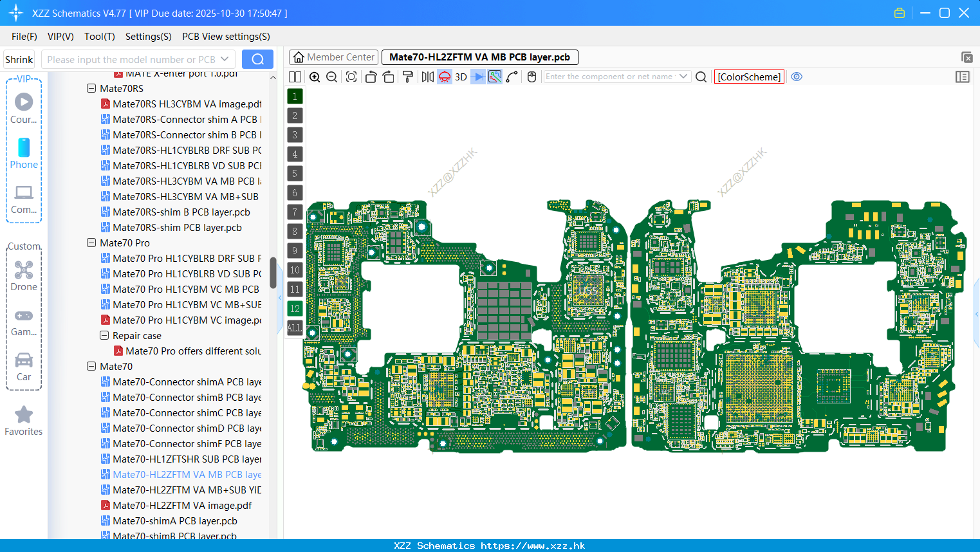
Task: Open Mate70-HL2ZFTM VA image.pdf
Action: [x=176, y=505]
